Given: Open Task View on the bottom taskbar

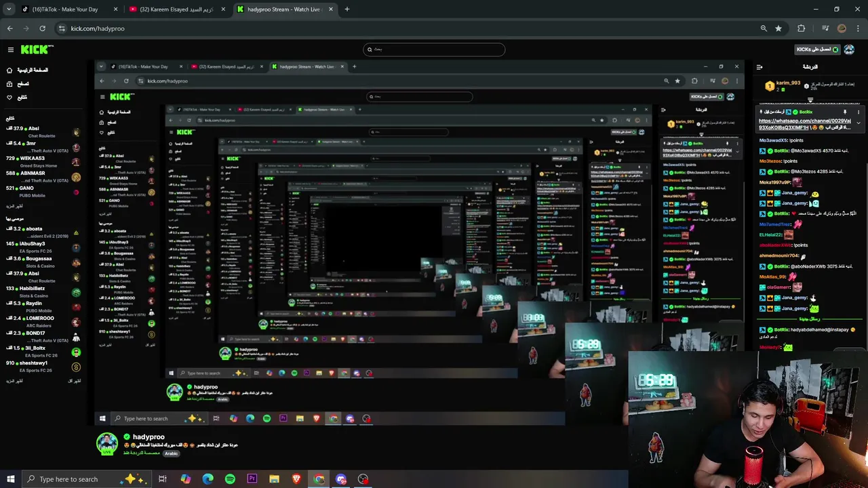Looking at the screenshot, I should point(163,479).
